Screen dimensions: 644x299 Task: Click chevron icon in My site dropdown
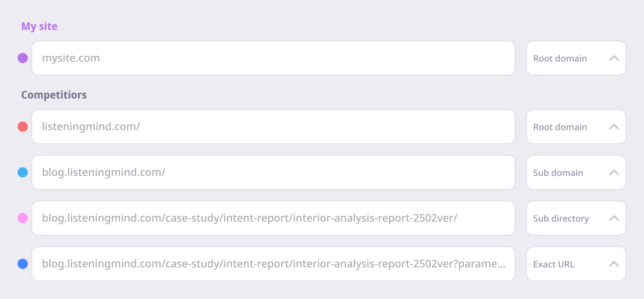(614, 58)
